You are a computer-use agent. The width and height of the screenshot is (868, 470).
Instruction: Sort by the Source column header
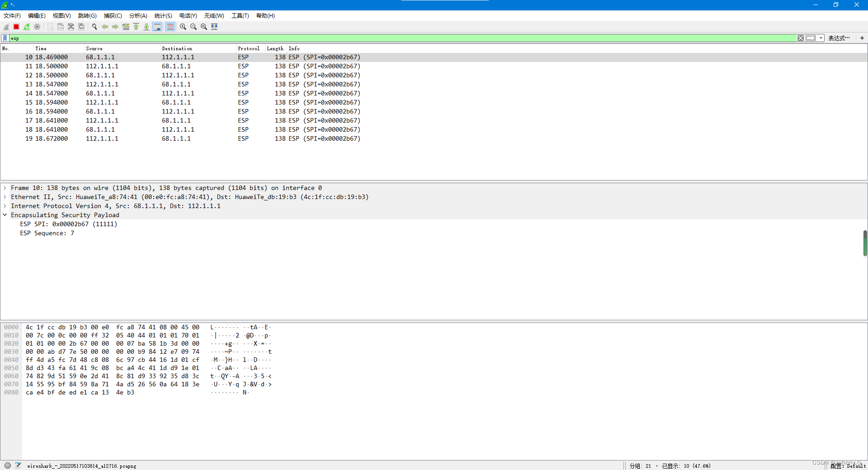click(x=122, y=48)
